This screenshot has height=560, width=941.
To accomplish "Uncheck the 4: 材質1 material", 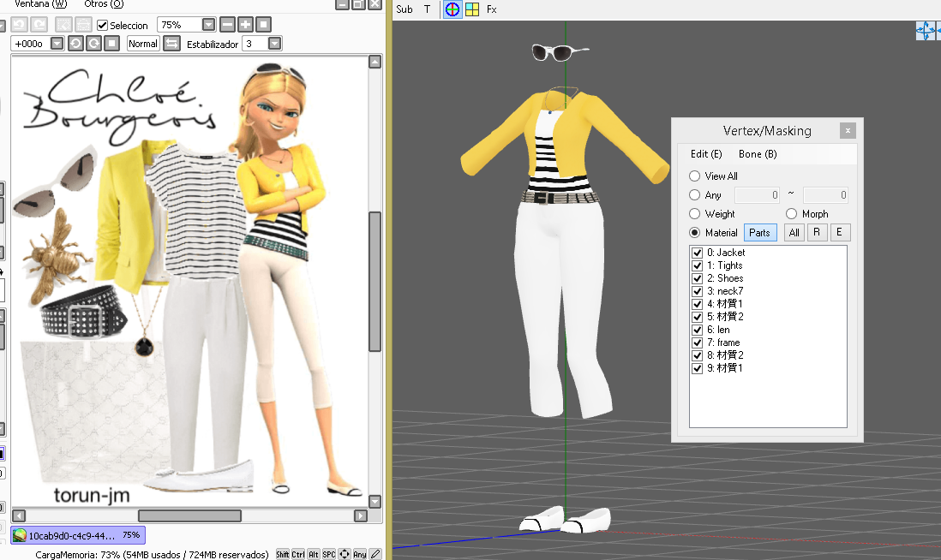I will 698,304.
